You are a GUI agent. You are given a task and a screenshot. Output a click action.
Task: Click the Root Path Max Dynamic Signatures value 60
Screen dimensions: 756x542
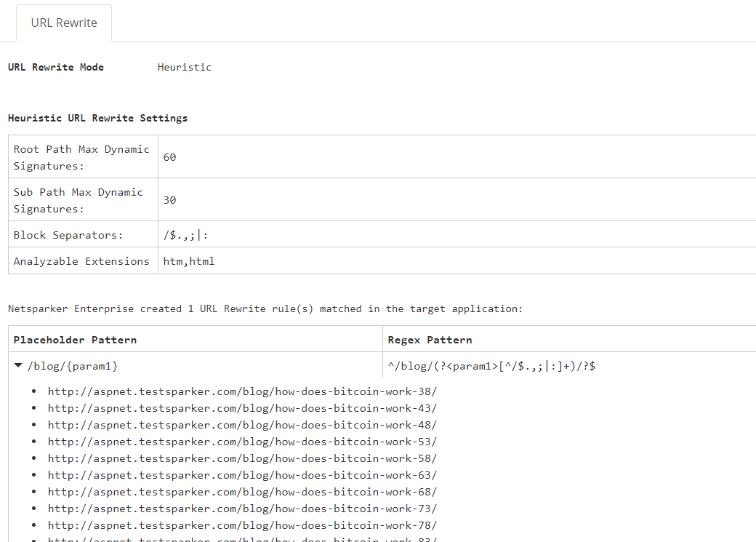tap(169, 157)
